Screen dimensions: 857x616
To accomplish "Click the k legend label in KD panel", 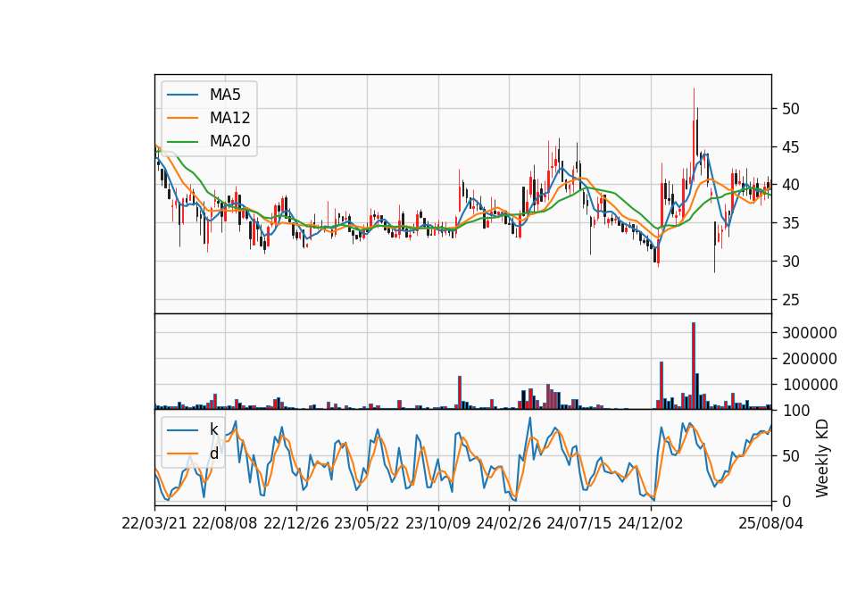I will coord(213,429).
